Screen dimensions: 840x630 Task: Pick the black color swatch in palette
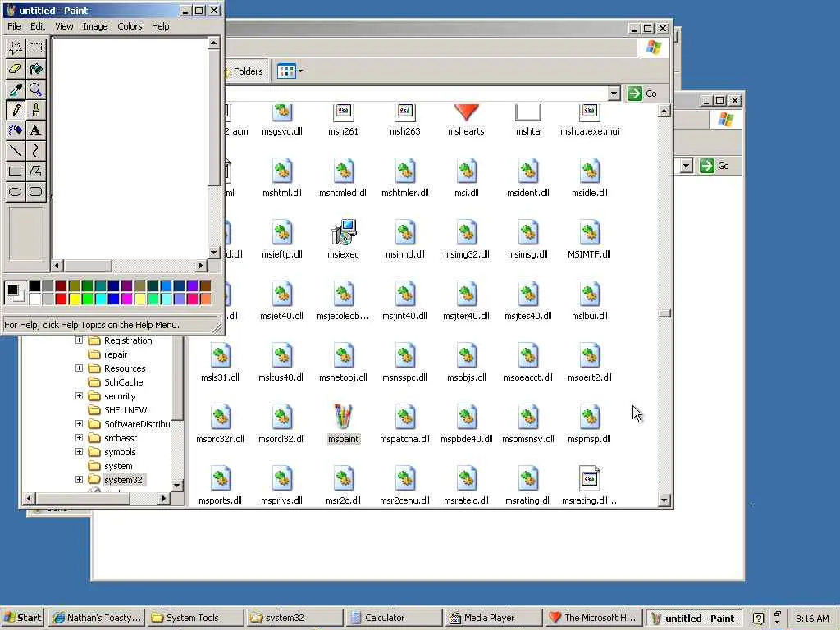(34, 286)
